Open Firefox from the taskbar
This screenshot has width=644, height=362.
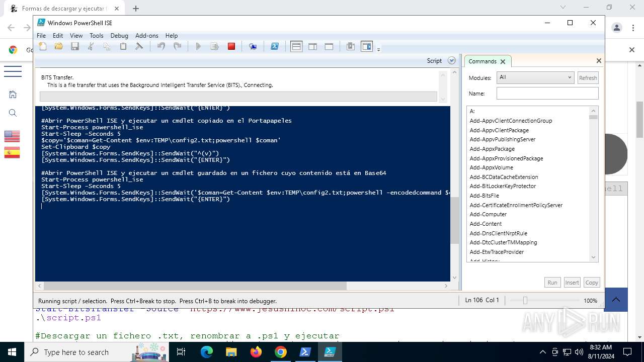coord(256,352)
